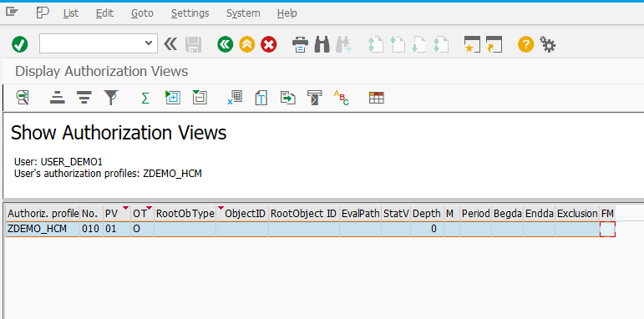Select the OT column header

coord(142,214)
